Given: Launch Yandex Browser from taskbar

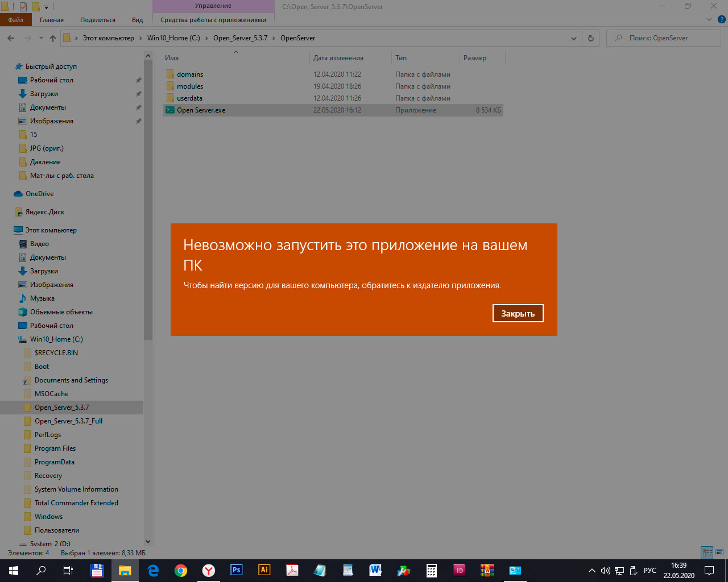Looking at the screenshot, I should pos(209,570).
